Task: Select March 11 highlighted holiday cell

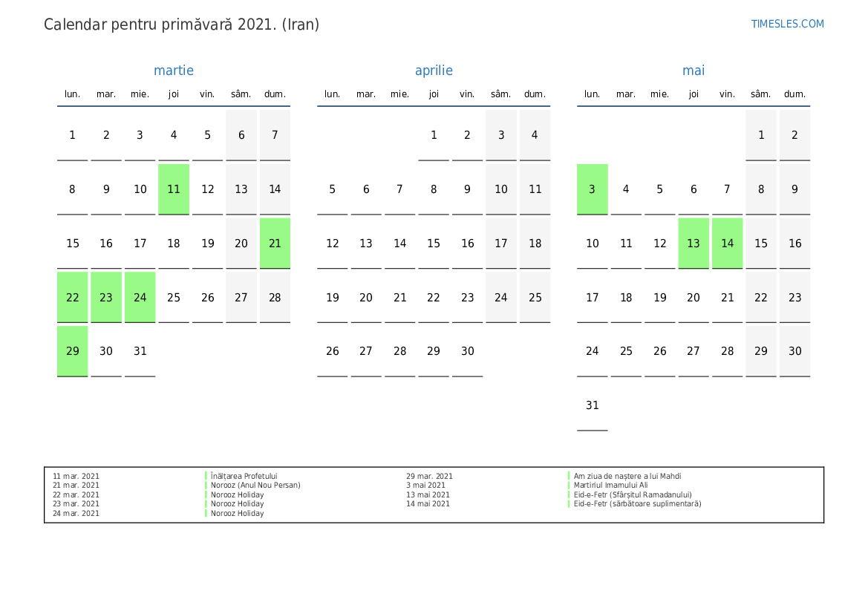Action: click(174, 189)
